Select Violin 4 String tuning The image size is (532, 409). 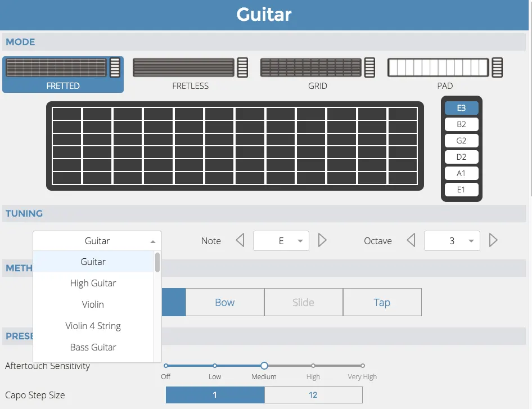tap(93, 326)
